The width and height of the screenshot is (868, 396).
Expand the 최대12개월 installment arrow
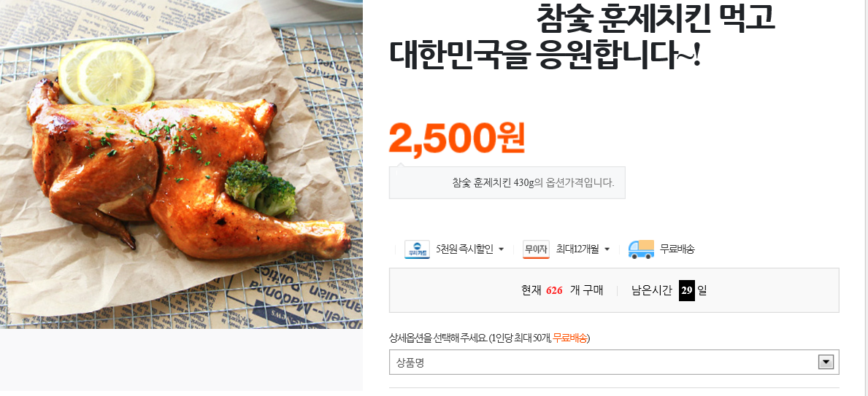click(x=607, y=250)
